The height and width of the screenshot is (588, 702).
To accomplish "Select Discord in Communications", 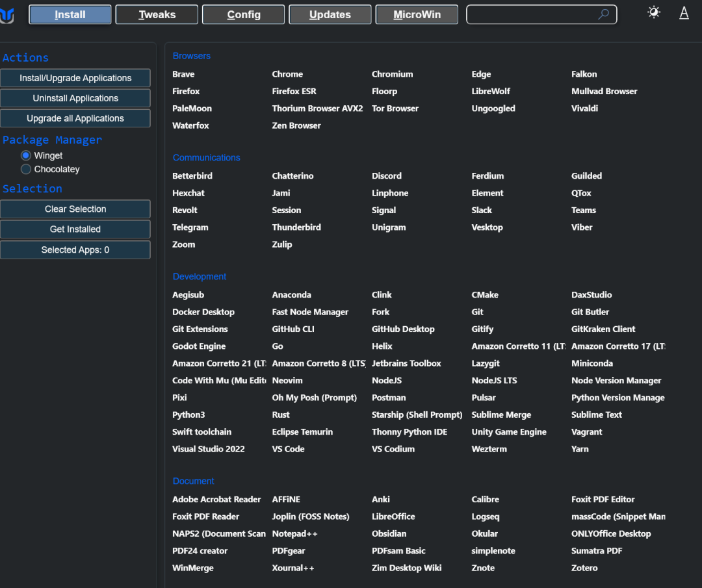I will 386,176.
